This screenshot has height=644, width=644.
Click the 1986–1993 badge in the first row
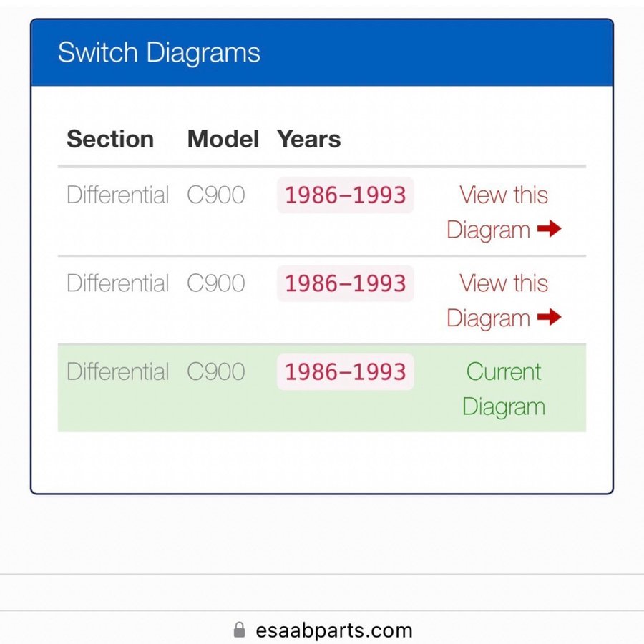coord(345,195)
